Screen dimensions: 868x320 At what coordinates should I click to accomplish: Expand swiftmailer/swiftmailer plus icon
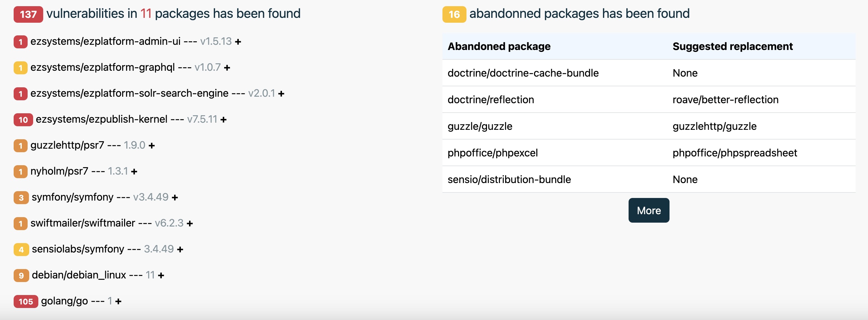click(x=190, y=223)
